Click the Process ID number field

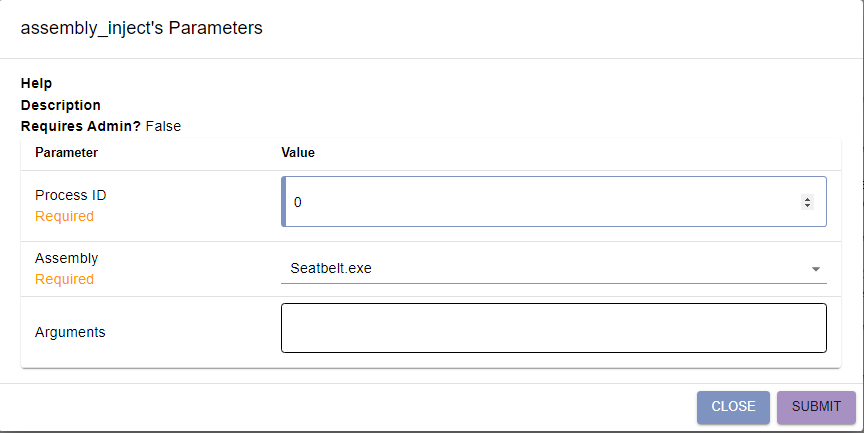pos(554,202)
